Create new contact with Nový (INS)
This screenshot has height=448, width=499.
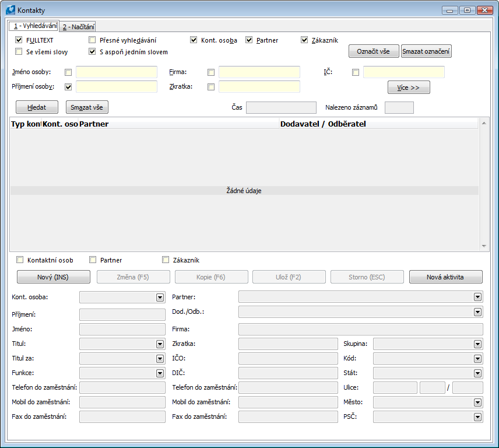[54, 277]
